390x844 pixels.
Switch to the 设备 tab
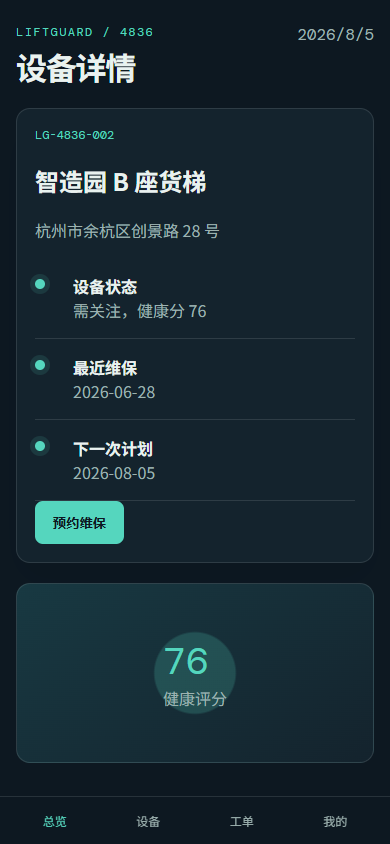click(x=148, y=822)
